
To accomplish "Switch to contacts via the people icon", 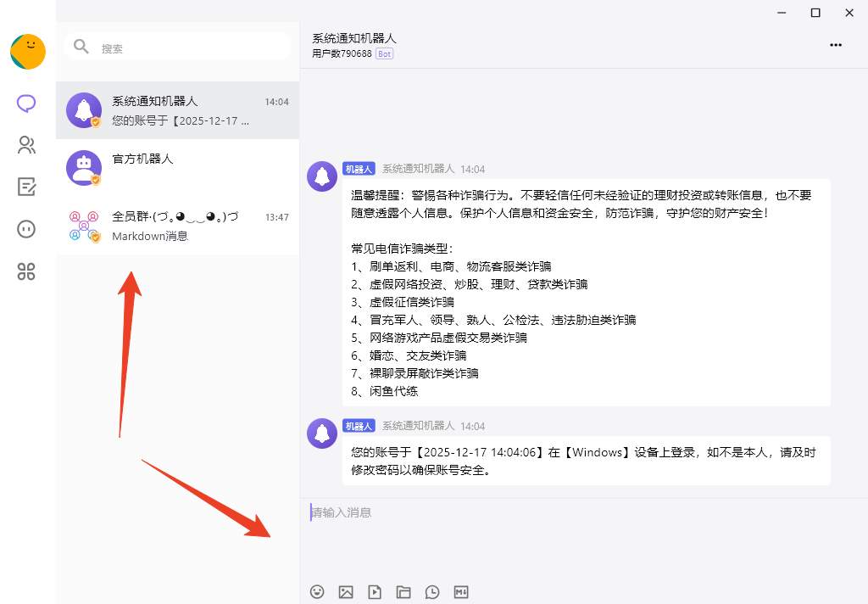I will pyautogui.click(x=25, y=145).
